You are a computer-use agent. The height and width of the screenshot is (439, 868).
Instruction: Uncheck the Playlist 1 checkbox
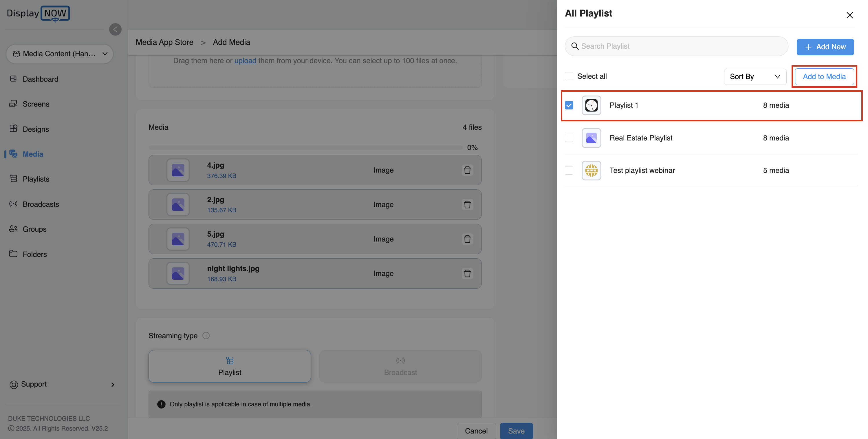[569, 105]
